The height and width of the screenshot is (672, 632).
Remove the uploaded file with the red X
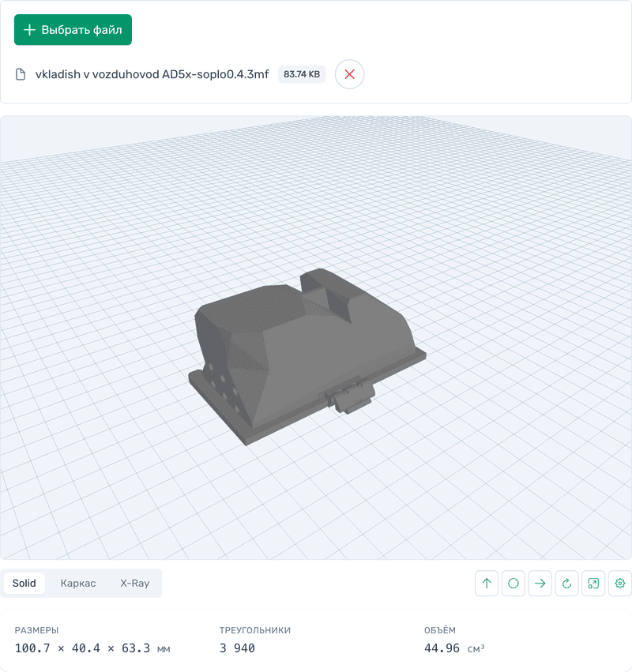(349, 73)
